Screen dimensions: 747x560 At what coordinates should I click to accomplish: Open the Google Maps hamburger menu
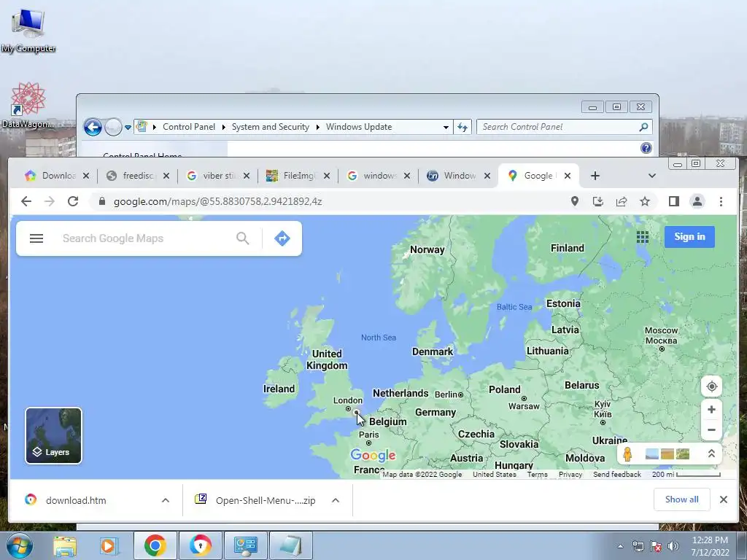[36, 238]
